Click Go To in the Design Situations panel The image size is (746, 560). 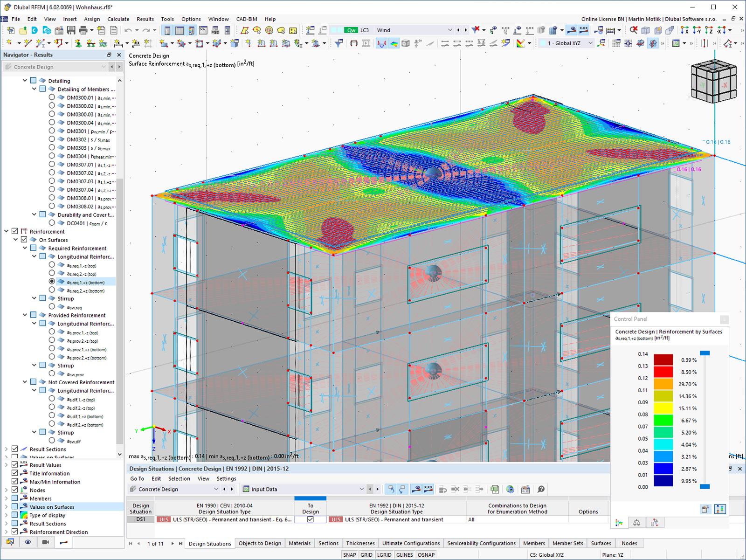click(137, 478)
